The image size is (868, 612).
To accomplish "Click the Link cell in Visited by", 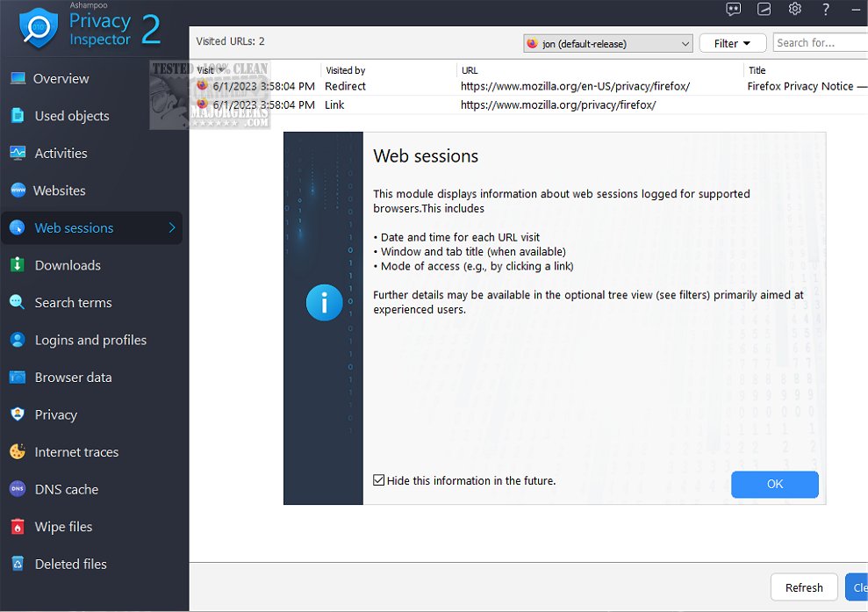I will (x=334, y=104).
